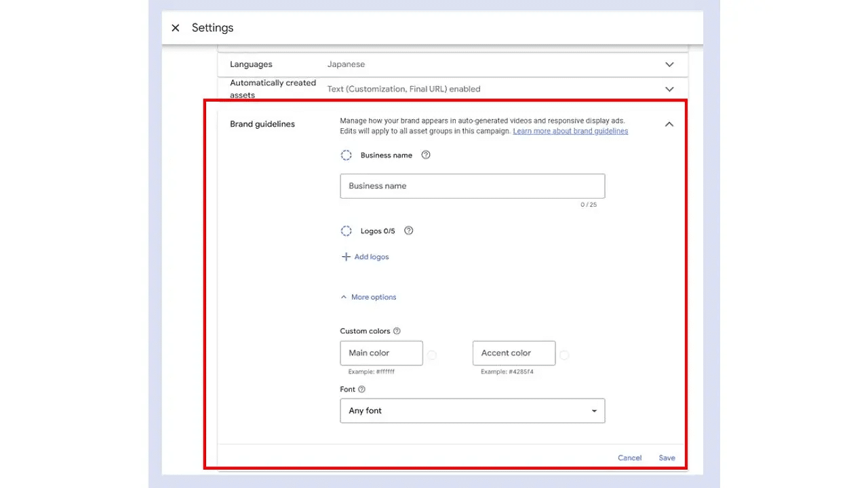
Task: Click the Main color swatch circle
Action: tap(432, 354)
